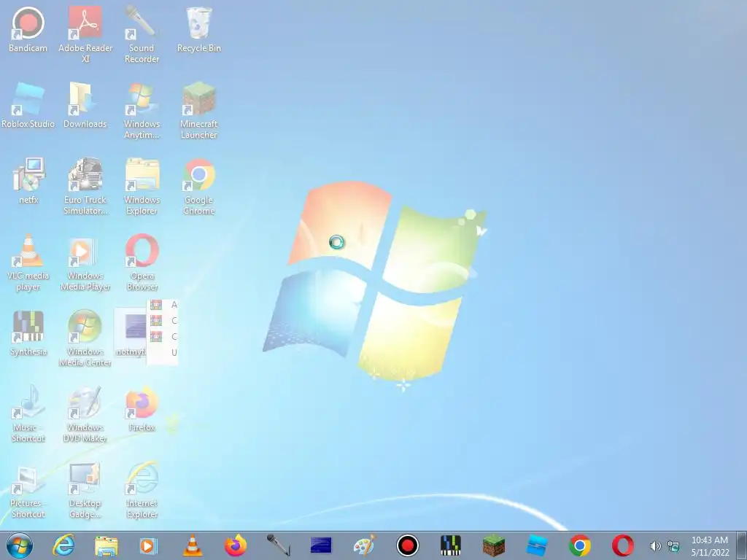Launch Minecraft from the taskbar grass block

point(494,545)
